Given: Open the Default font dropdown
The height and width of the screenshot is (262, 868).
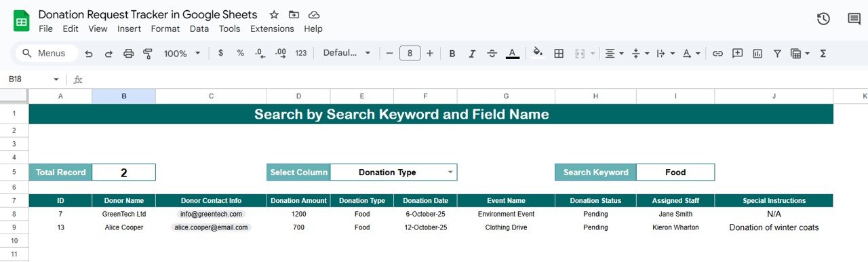Looking at the screenshot, I should [347, 53].
